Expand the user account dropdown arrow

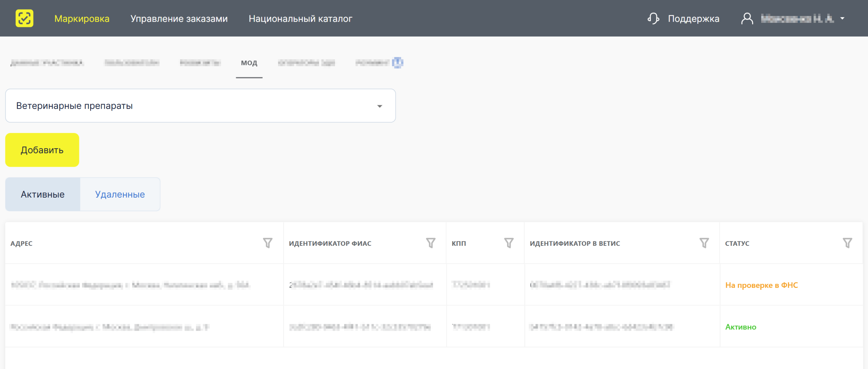click(843, 19)
